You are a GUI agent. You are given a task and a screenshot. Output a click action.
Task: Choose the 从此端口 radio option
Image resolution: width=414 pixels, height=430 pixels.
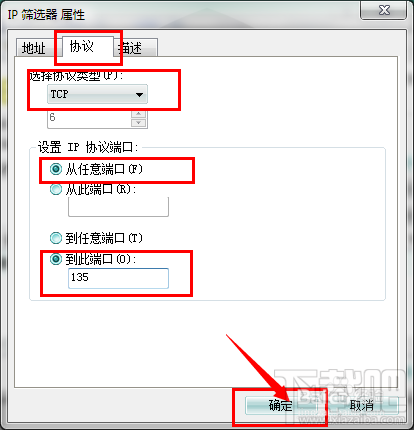pyautogui.click(x=56, y=190)
